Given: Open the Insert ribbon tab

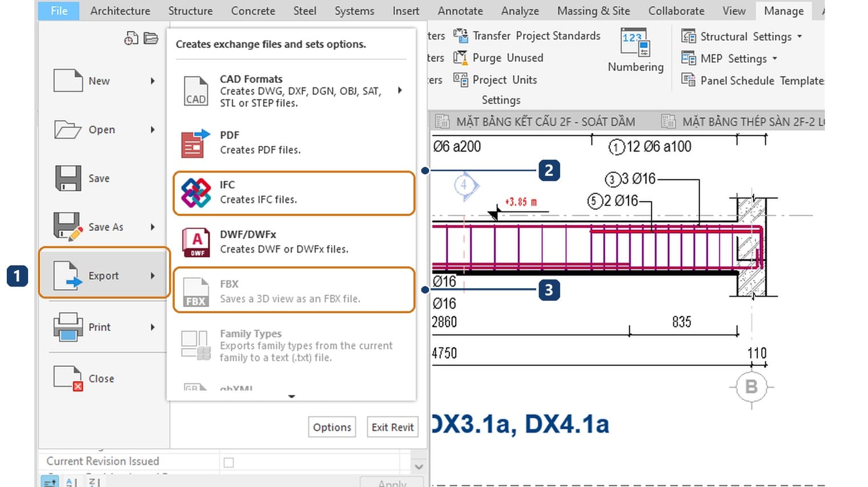Looking at the screenshot, I should pos(405,11).
